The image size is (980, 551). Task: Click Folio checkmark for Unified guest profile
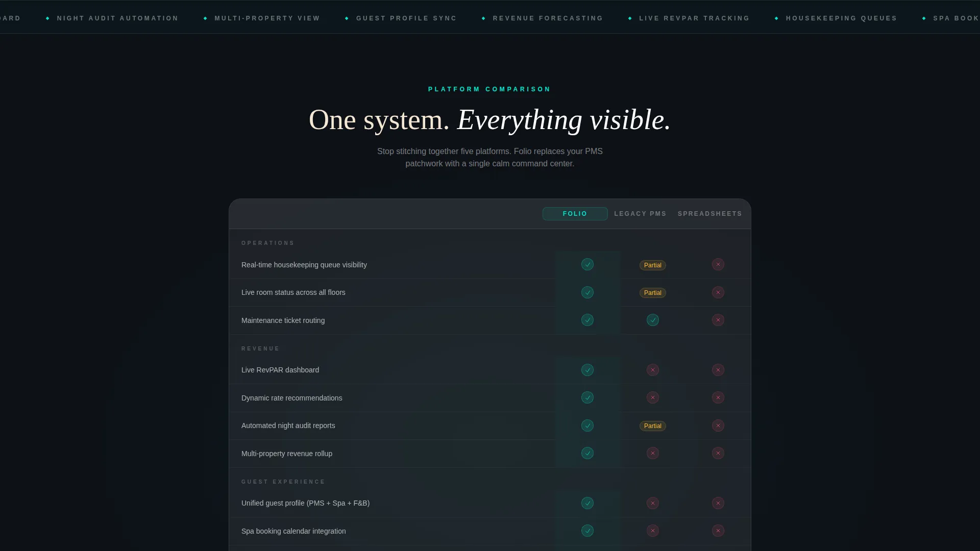587,503
